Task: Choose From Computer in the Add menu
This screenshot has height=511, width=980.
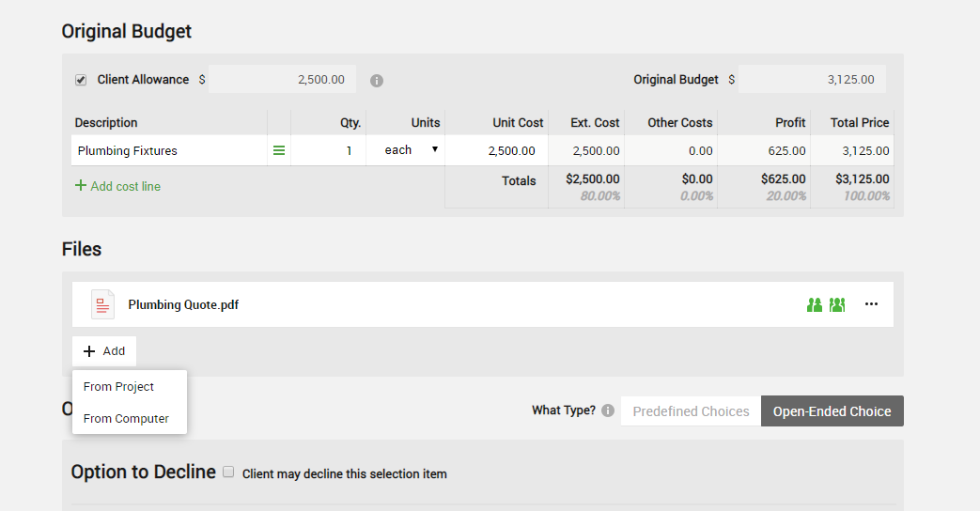Action: click(126, 418)
